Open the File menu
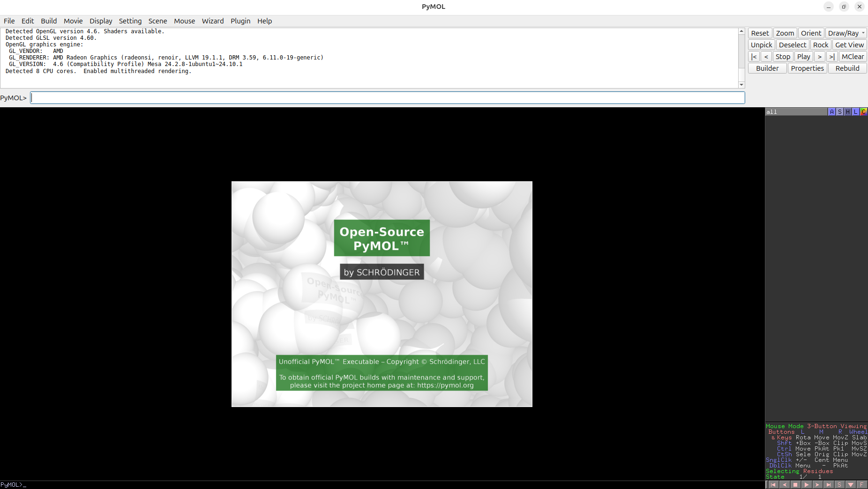The height and width of the screenshot is (489, 868). coord(9,21)
